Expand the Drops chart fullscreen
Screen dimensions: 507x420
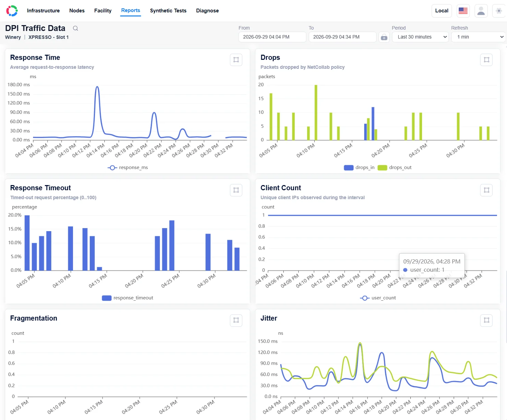click(x=486, y=60)
